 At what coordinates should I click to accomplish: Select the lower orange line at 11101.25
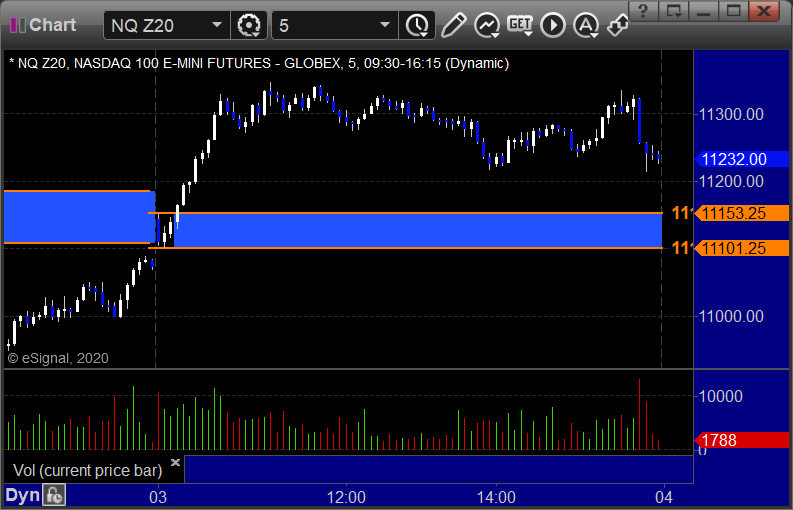(x=405, y=248)
